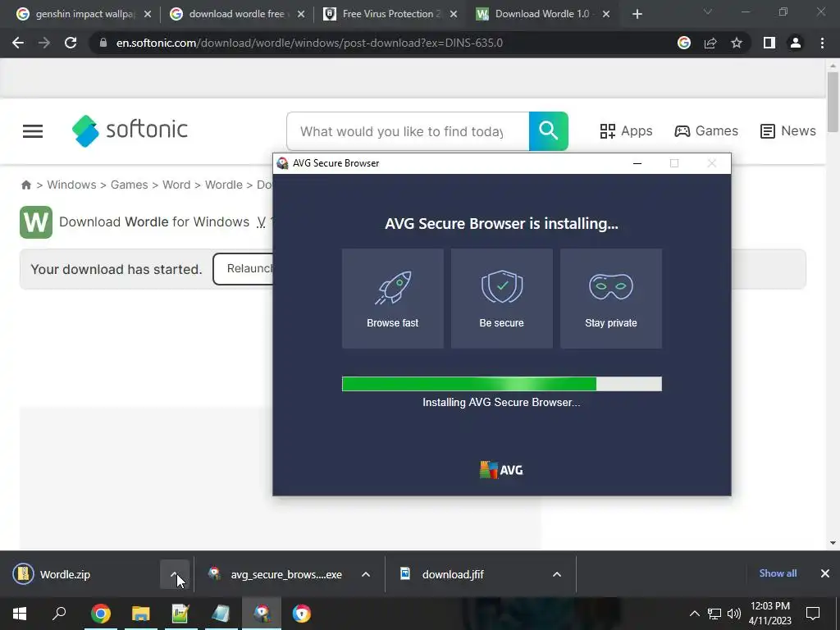Go to Games breadcrumb link

(x=129, y=185)
